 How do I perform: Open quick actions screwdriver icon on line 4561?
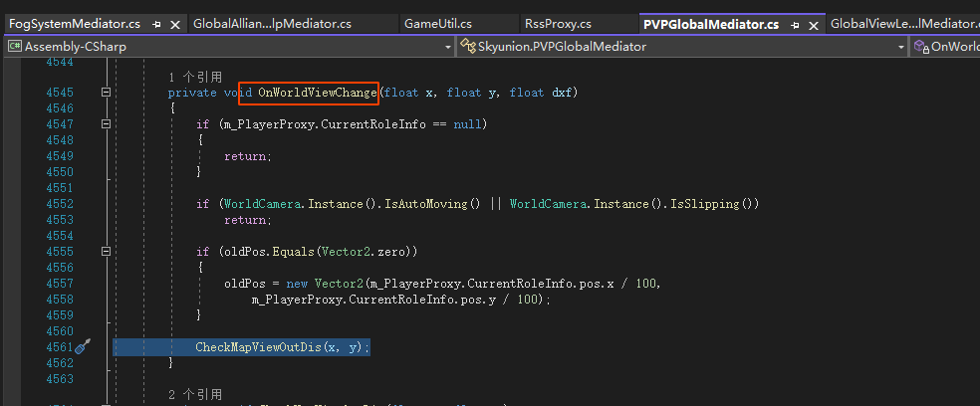point(84,346)
